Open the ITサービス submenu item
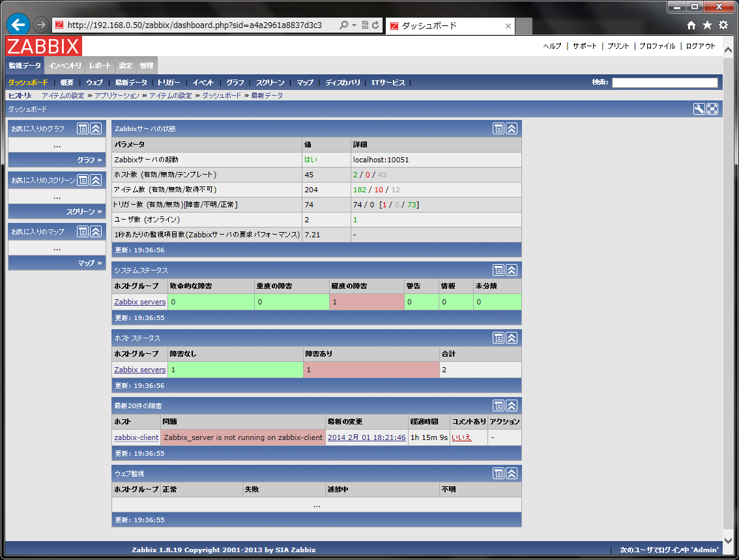The height and width of the screenshot is (560, 739). click(x=388, y=83)
